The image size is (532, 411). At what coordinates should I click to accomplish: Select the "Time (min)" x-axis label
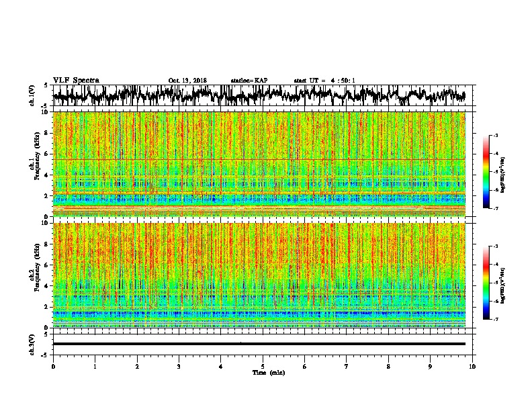(269, 373)
